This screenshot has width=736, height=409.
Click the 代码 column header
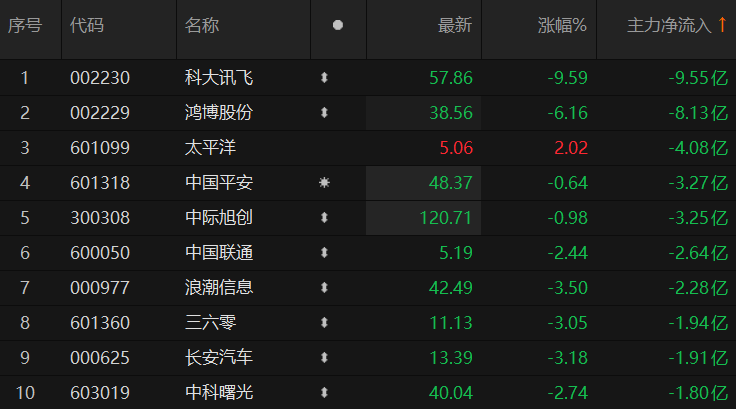pos(86,26)
